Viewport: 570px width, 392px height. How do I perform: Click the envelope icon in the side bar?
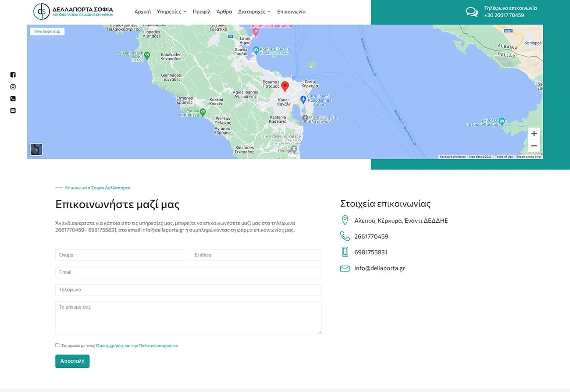click(x=13, y=110)
